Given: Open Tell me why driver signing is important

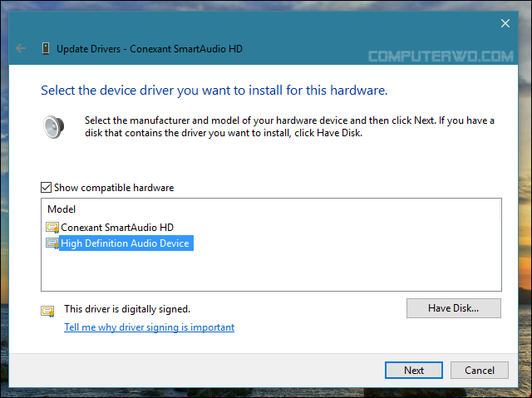Looking at the screenshot, I should (x=150, y=327).
